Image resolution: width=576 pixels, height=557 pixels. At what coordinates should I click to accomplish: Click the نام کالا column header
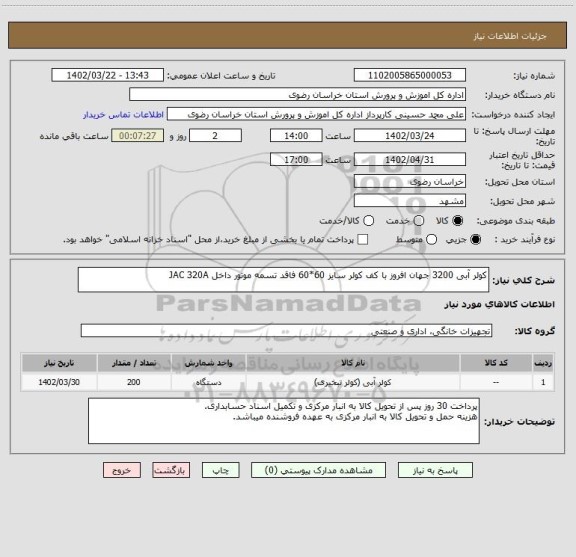tap(353, 363)
